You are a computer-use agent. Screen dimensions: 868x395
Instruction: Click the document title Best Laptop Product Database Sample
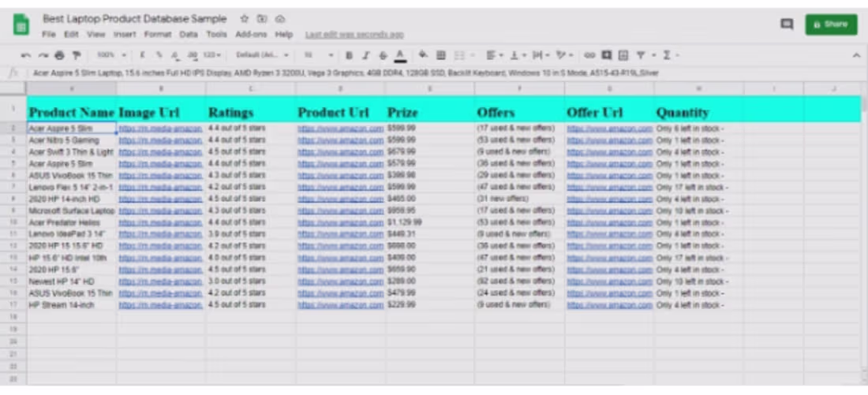134,19
